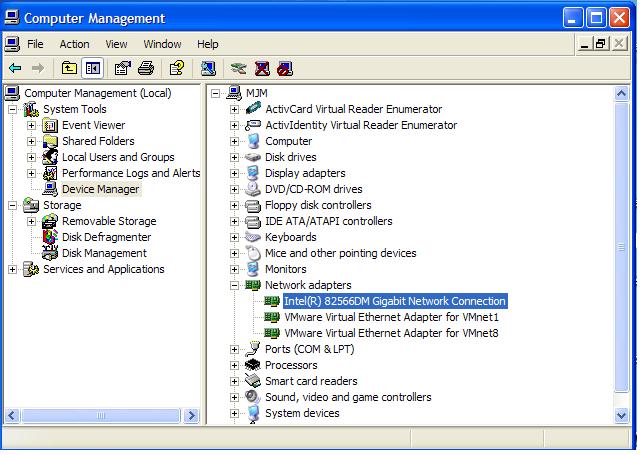Expand the Local Users and Groups node
The width and height of the screenshot is (642, 455).
point(32,157)
